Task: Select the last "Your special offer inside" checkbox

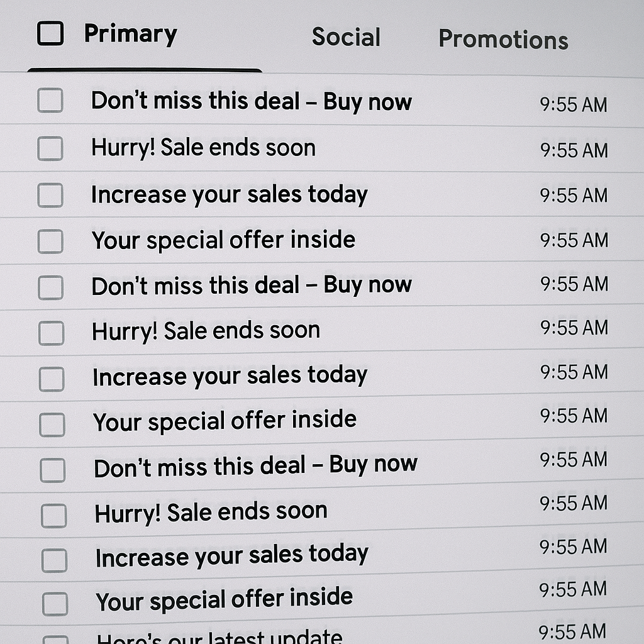Action: pos(55,604)
